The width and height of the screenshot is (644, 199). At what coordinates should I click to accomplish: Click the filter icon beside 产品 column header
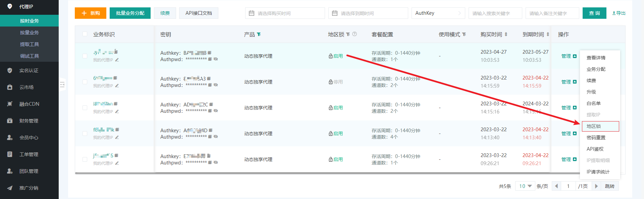[259, 34]
